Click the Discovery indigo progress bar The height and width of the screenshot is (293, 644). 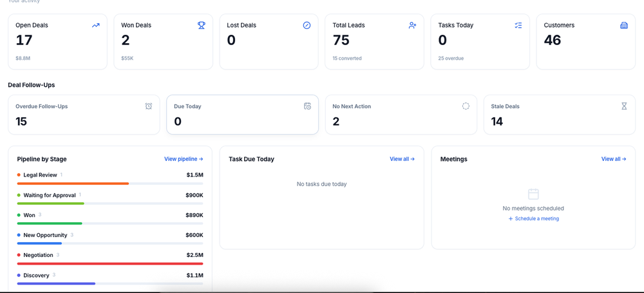tap(56, 283)
